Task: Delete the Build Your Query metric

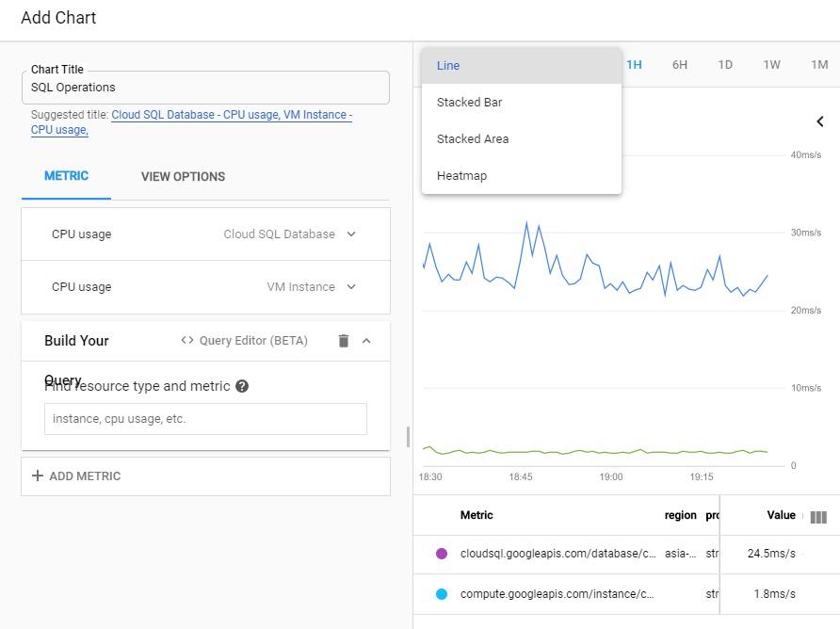Action: (344, 341)
